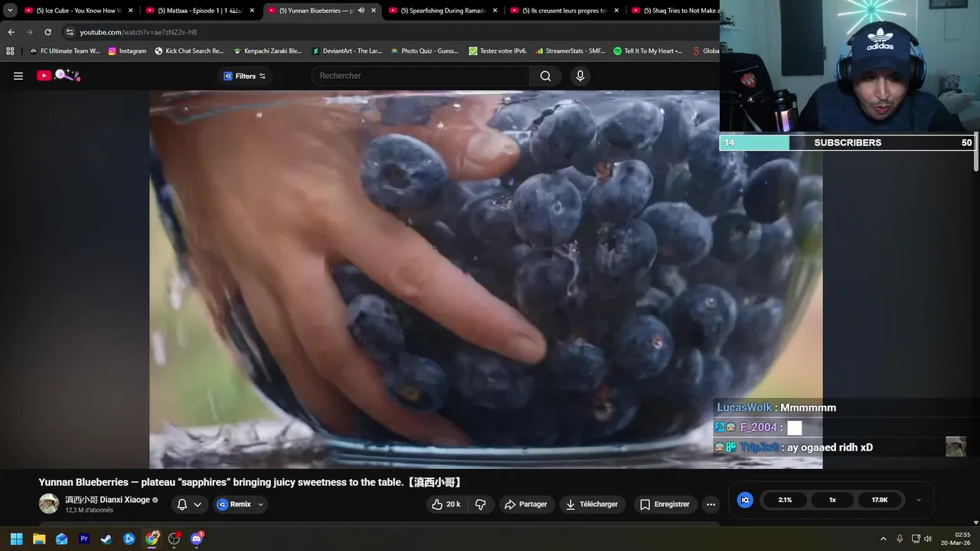Close the Yunnan Blueberries tab
Viewport: 980px width, 551px height.
point(374,11)
